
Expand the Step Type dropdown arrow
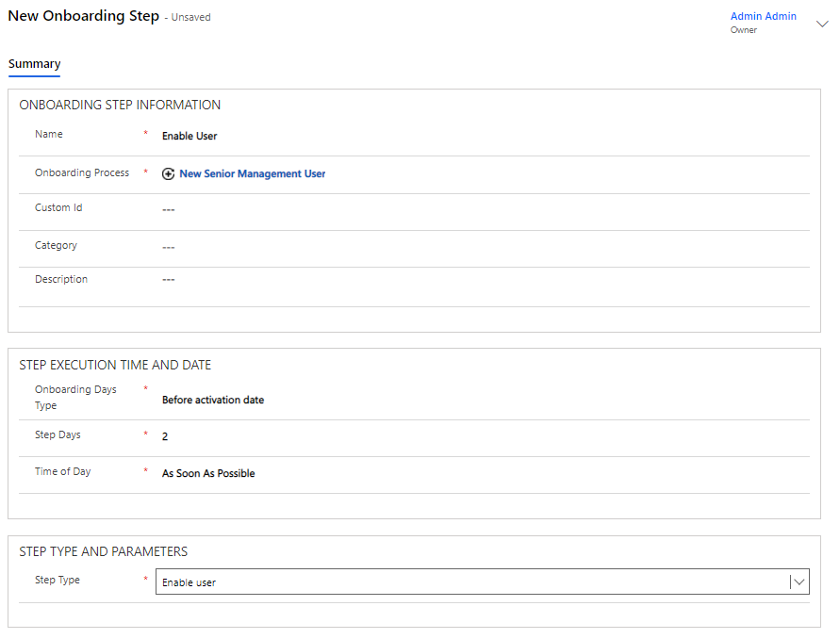pos(799,582)
